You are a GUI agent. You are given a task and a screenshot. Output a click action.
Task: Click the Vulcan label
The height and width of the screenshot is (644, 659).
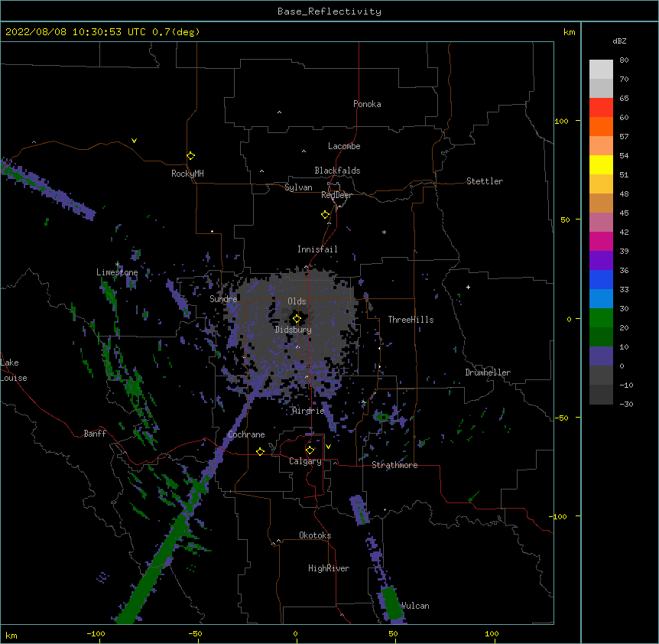[415, 606]
